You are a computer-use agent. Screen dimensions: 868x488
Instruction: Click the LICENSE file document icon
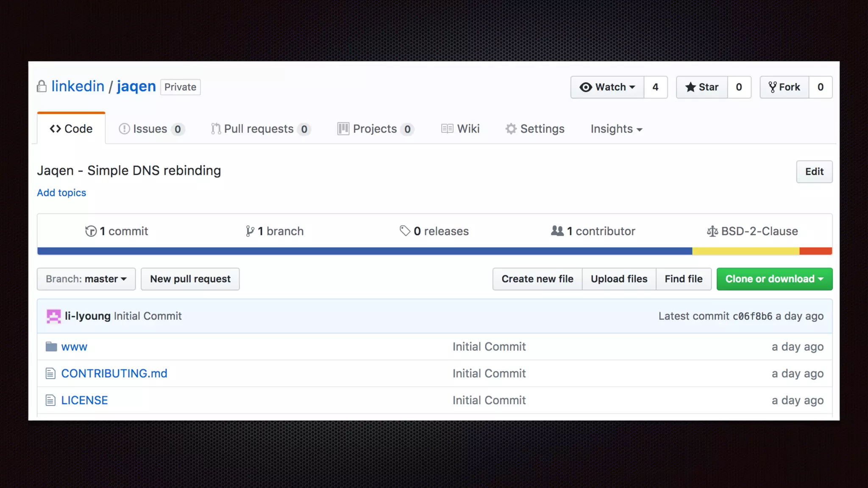[50, 400]
